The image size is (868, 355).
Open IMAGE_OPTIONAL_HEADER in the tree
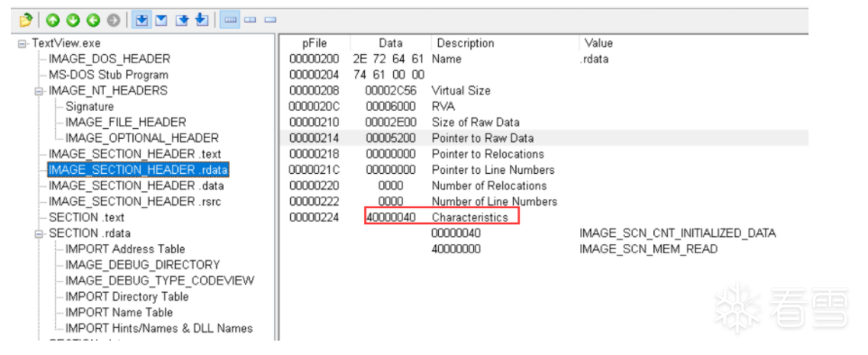tap(142, 138)
